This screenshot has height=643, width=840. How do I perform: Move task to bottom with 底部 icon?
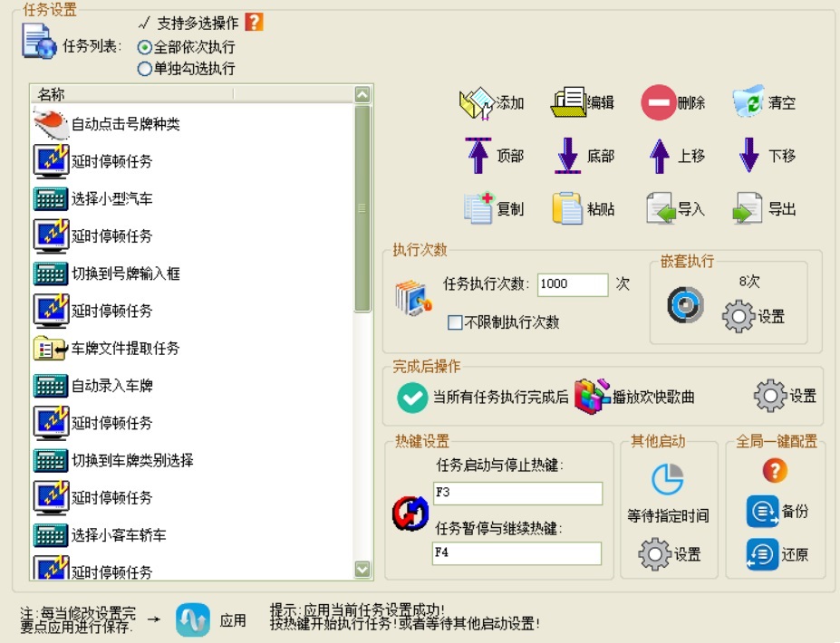pyautogui.click(x=568, y=156)
